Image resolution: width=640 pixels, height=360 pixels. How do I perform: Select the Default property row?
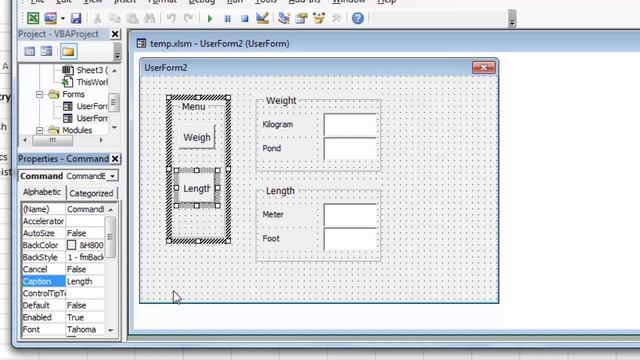click(x=63, y=305)
